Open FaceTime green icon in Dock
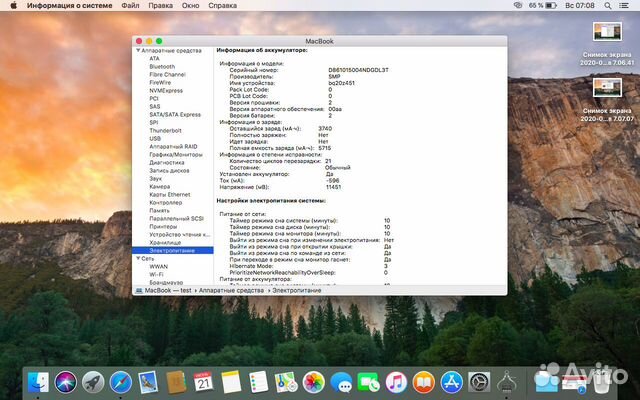The height and width of the screenshot is (400, 640). (369, 383)
